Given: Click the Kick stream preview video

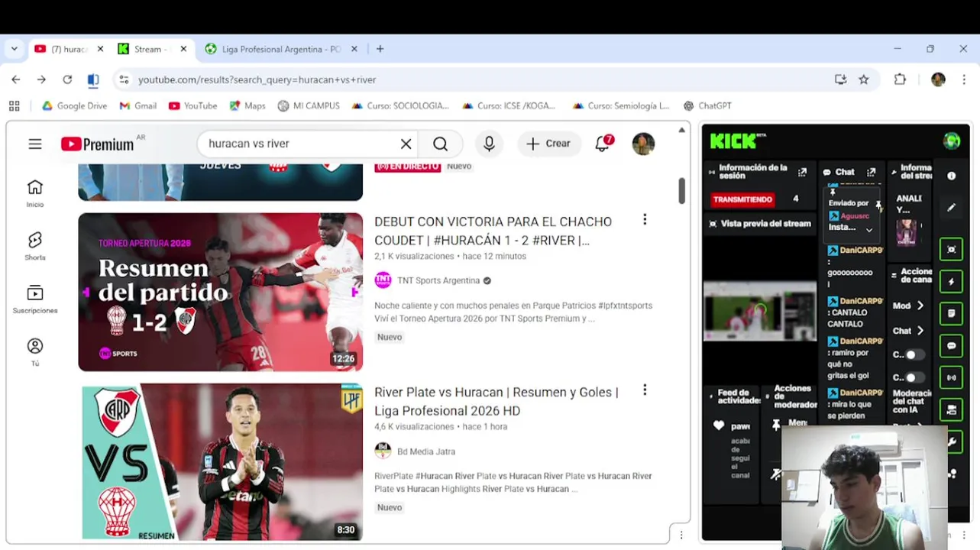Looking at the screenshot, I should point(760,311).
